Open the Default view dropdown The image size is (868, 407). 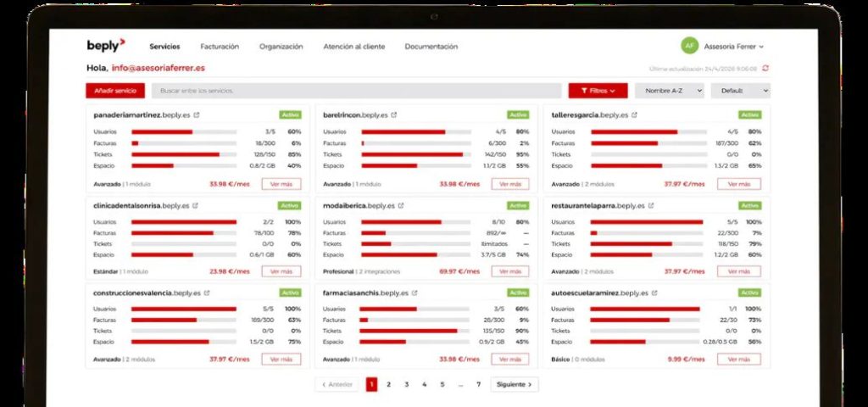740,91
